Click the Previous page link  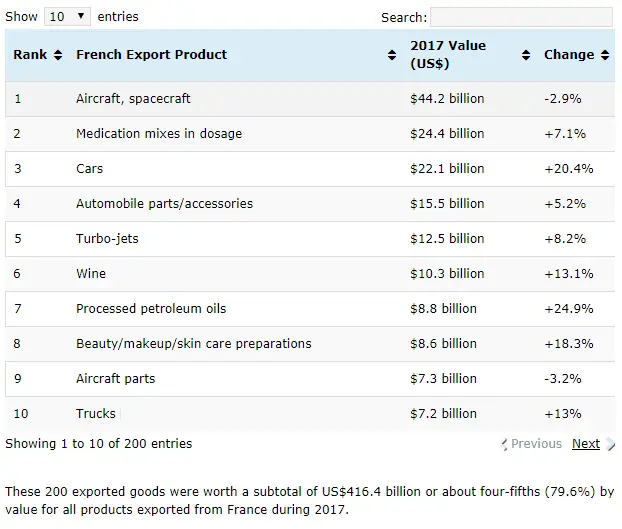pos(536,444)
